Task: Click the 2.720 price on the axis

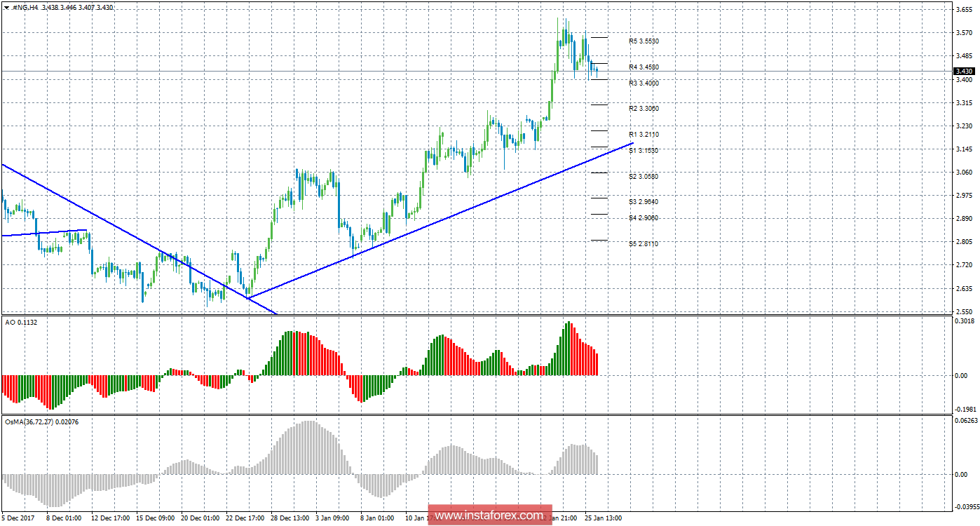Action: [962, 265]
